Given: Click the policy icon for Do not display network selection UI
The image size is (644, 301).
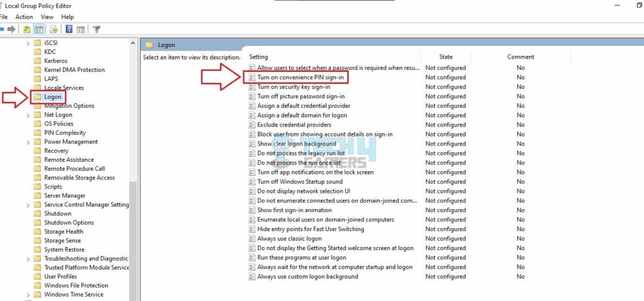Looking at the screenshot, I should (252, 191).
